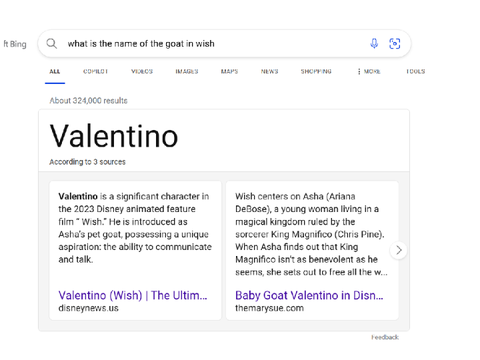Click the 'Wish centers on Asha' snippet
The image size is (480, 360).
tap(311, 234)
